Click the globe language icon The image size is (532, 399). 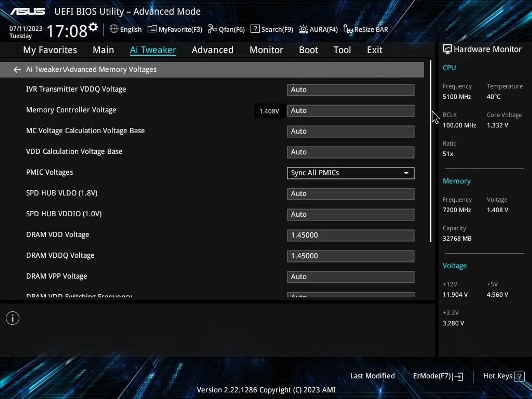[114, 29]
